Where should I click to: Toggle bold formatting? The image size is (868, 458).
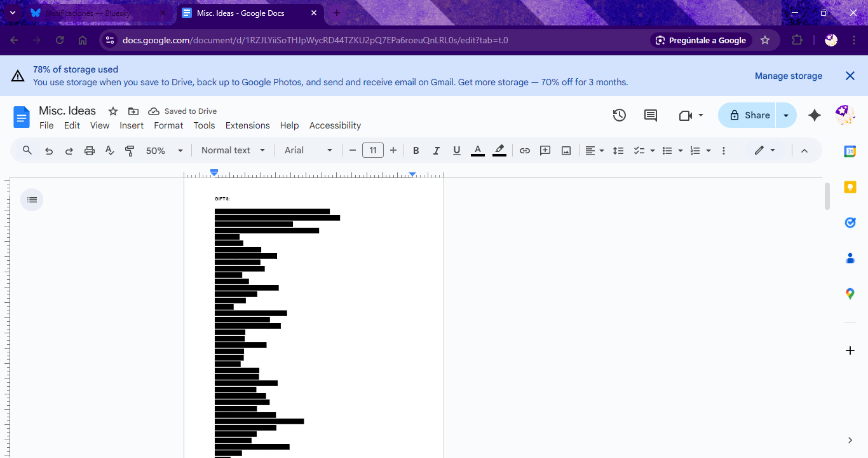(x=416, y=151)
